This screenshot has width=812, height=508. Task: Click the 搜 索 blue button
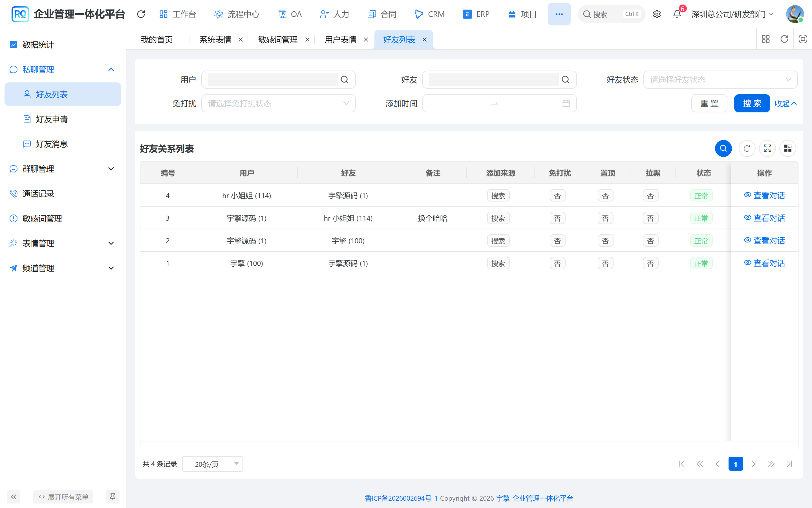tap(752, 104)
